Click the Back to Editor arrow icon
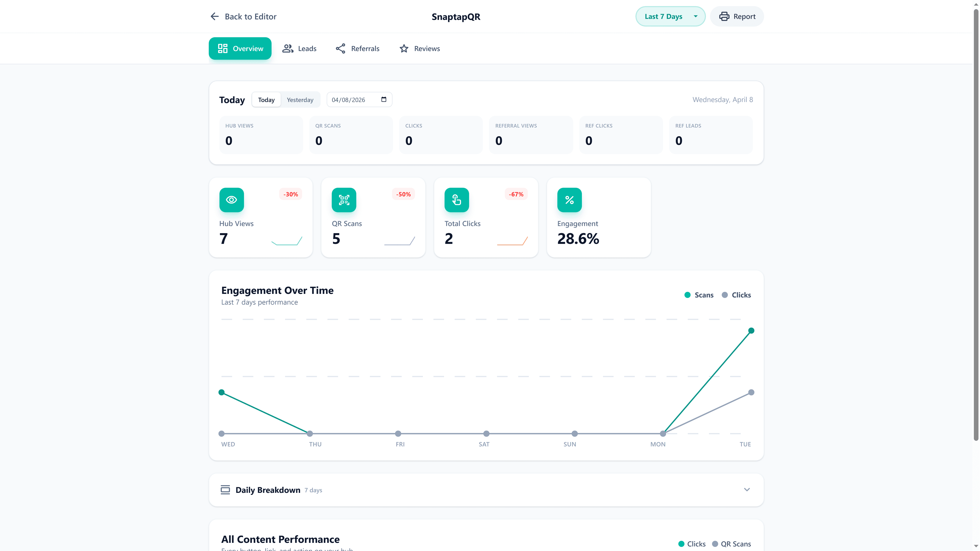This screenshot has height=551, width=980. click(x=215, y=16)
